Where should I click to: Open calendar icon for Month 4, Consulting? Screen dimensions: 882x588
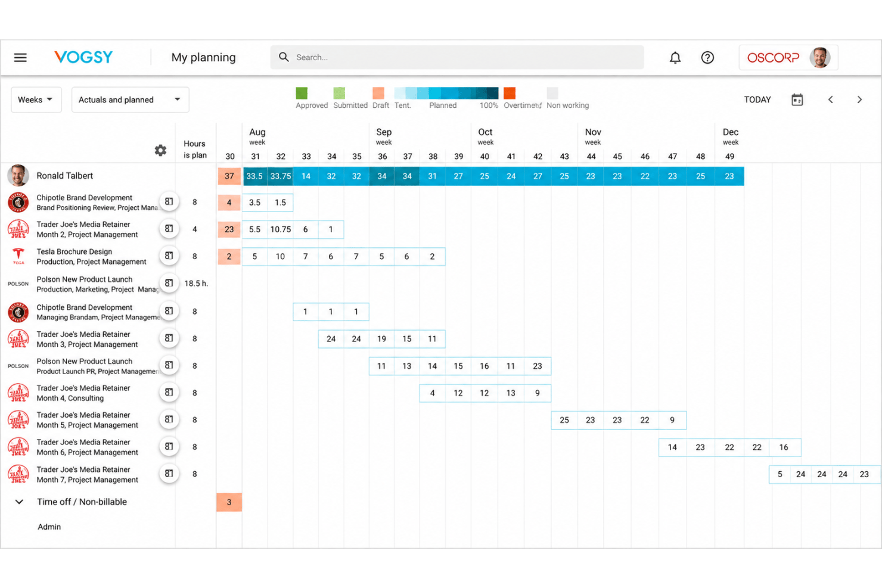click(169, 393)
